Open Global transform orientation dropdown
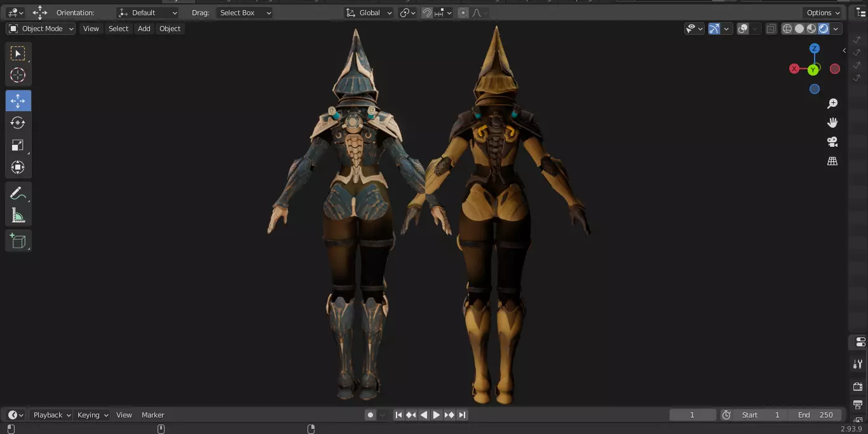Viewport: 868px width, 434px height. coord(369,13)
